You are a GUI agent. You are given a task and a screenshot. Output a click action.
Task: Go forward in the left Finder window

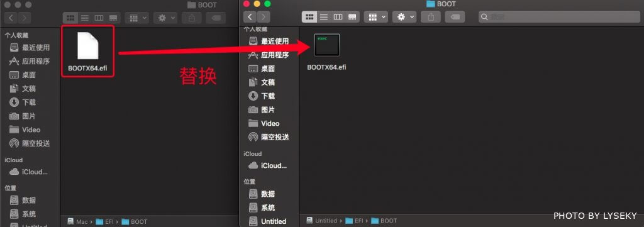coord(25,18)
